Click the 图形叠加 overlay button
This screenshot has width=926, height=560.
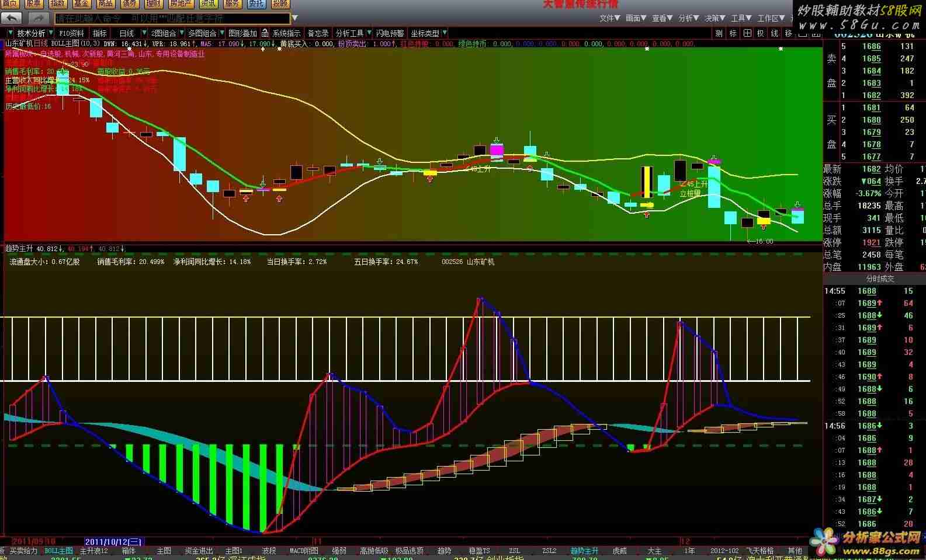click(x=242, y=33)
